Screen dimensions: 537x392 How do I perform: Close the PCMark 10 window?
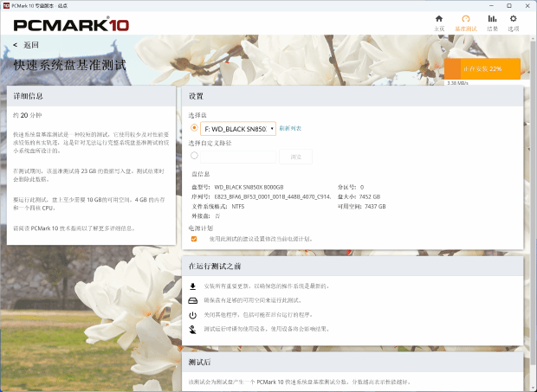click(x=527, y=6)
